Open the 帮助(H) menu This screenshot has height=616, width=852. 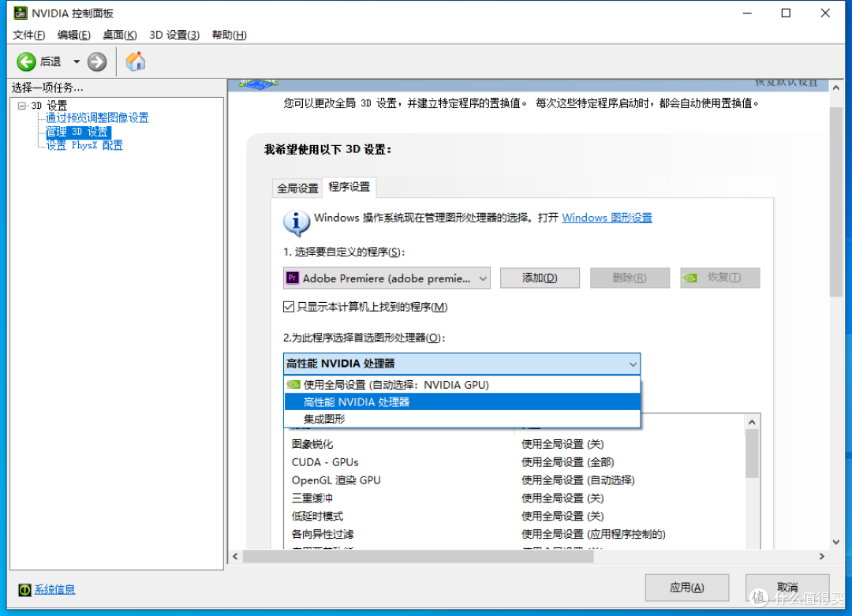tap(230, 35)
